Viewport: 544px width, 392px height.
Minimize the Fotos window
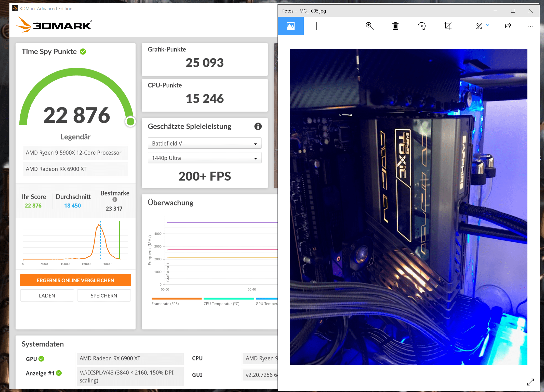tap(495, 11)
